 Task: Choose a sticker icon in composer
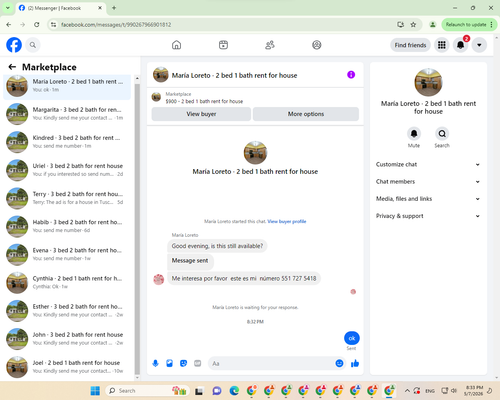click(183, 363)
